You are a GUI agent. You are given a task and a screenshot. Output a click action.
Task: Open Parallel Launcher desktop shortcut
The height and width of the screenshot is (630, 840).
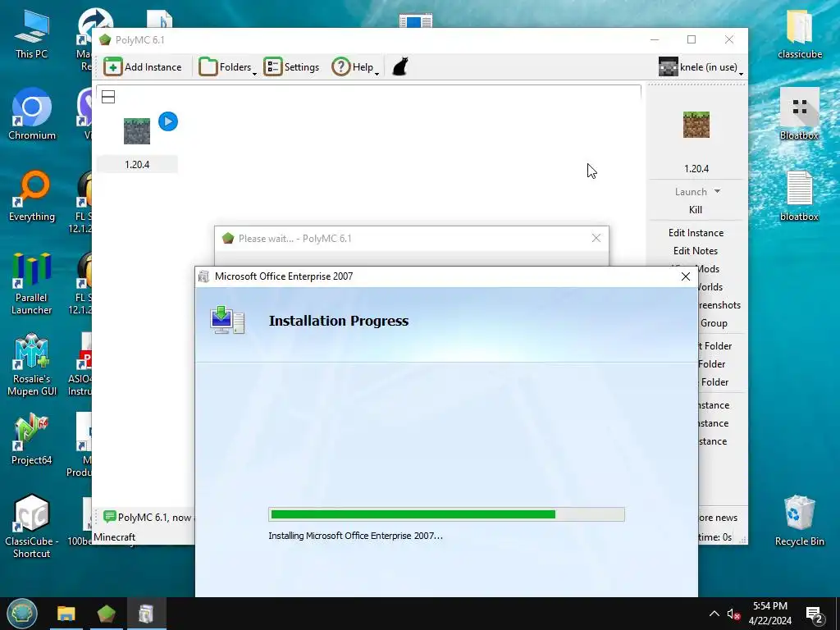click(32, 284)
